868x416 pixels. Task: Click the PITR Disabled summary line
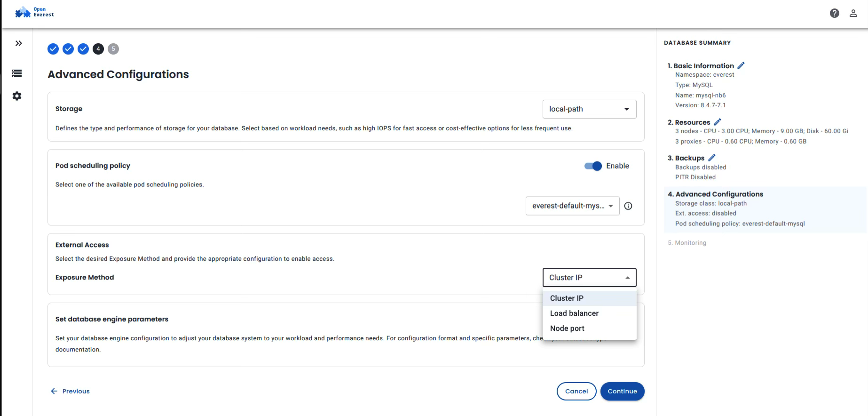(x=695, y=177)
